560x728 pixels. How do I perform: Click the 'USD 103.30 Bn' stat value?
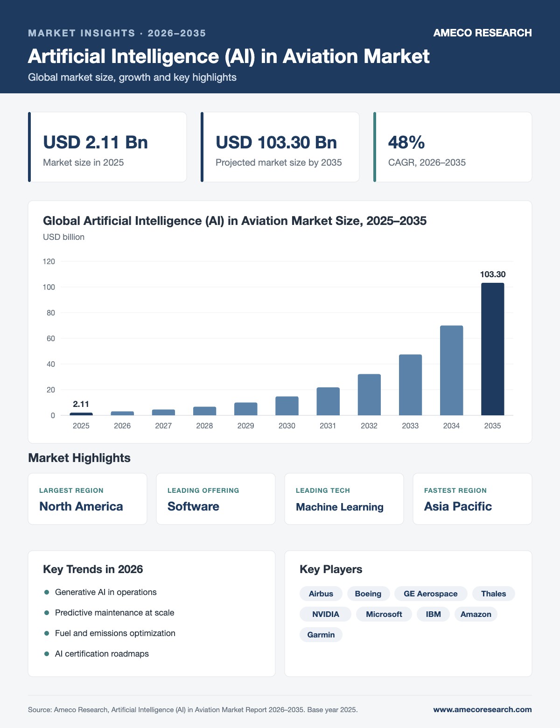(276, 142)
